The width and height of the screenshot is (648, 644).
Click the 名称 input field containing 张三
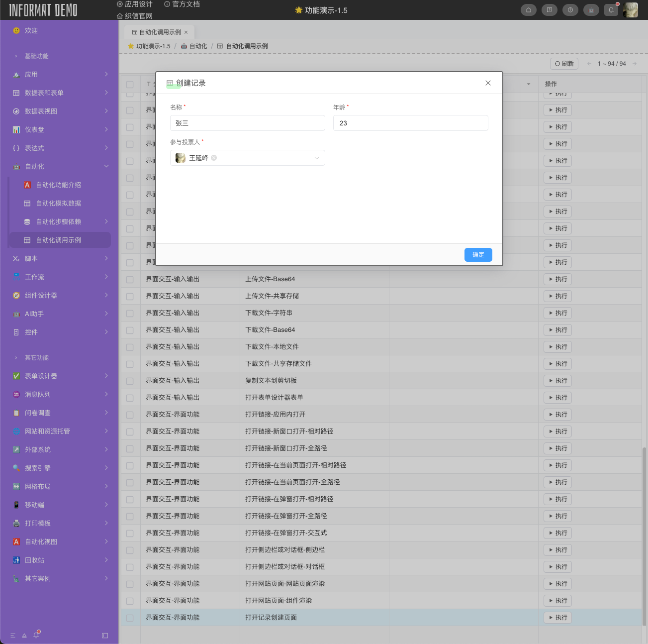click(247, 123)
